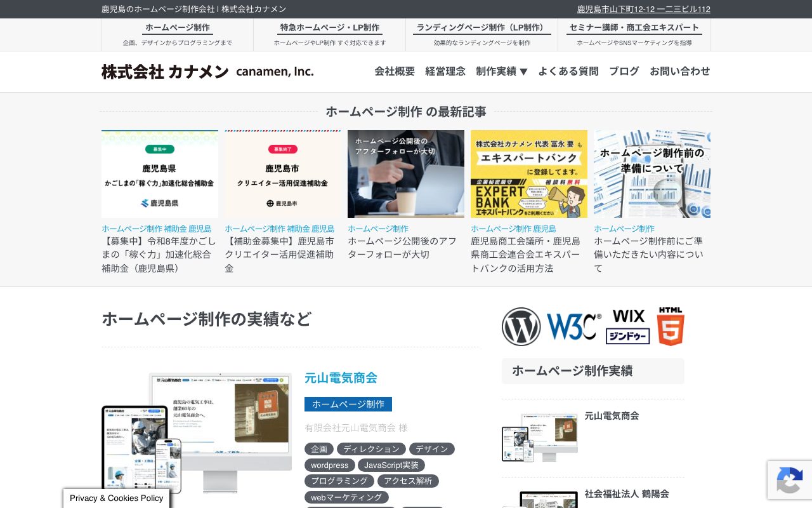Viewport: 812px width, 508px height.
Task: Go to the ブログ navigation link
Action: [x=624, y=71]
